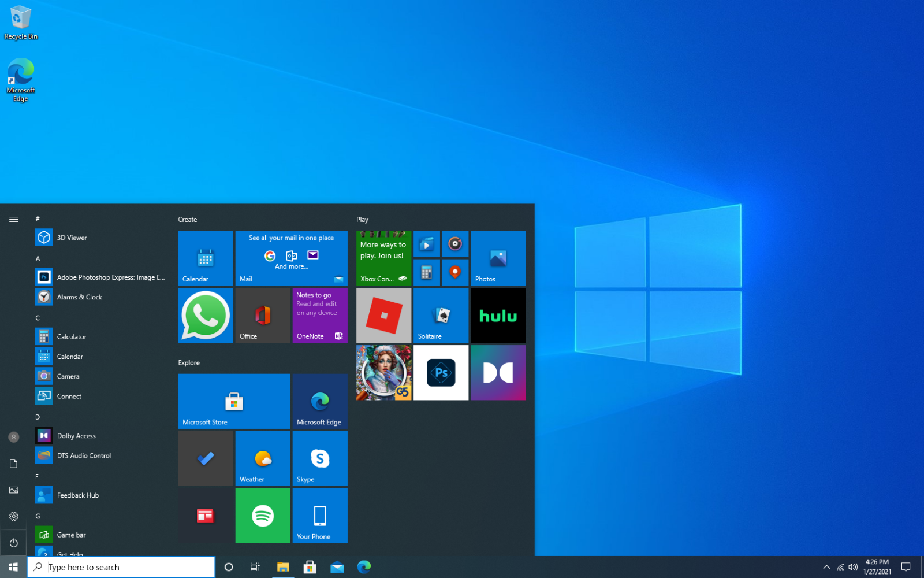Click the Power button icon
The image size is (924, 578).
click(14, 543)
